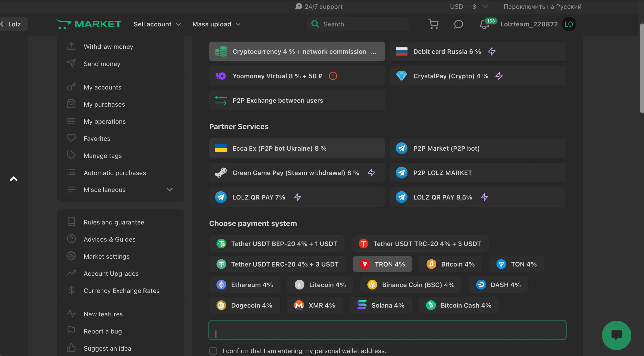644x356 pixels.
Task: Click the scroll-to-top arrow
Action: point(13,179)
